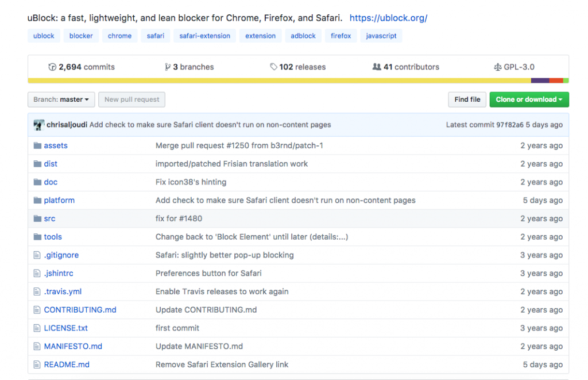Click the branches fork icon

click(168, 67)
